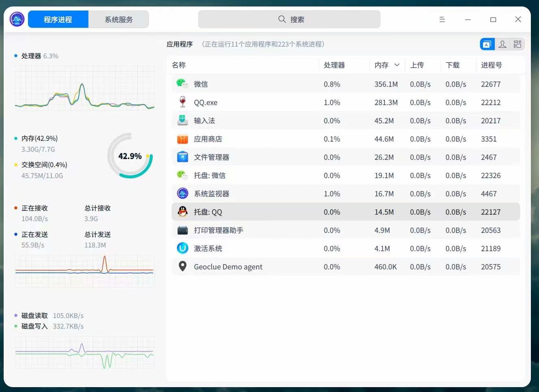The width and height of the screenshot is (539, 392).
Task: Click process ID 20217
Action: 491,121
